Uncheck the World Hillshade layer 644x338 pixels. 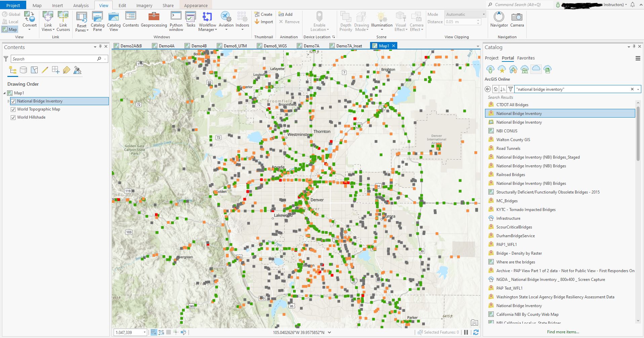click(x=13, y=117)
